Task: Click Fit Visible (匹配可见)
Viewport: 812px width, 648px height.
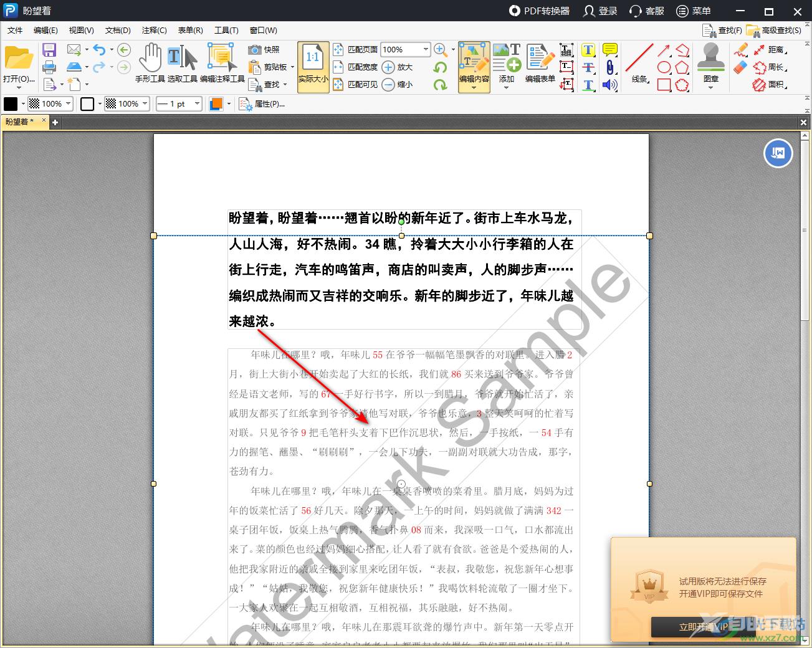Action: 355,84
